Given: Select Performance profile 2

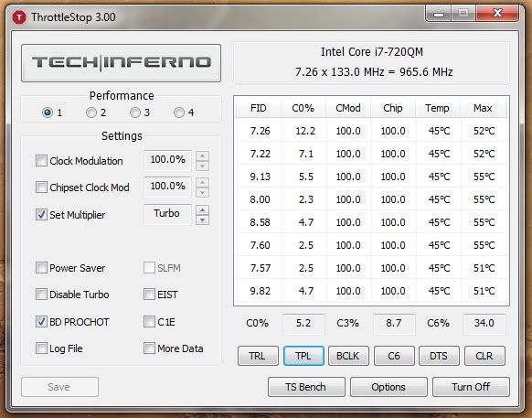Looking at the screenshot, I should (91, 113).
